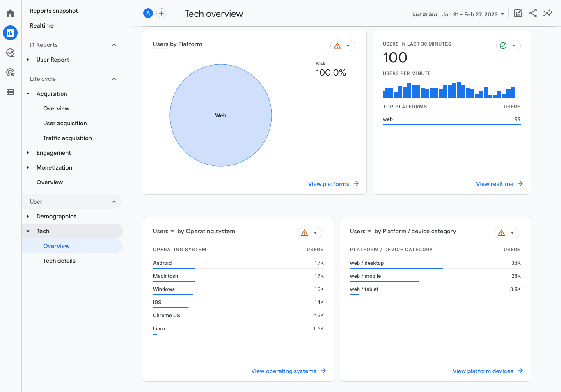Viewport: 561px width, 392px height.
Task: Click warning icon on Operating system card
Action: pyautogui.click(x=305, y=233)
